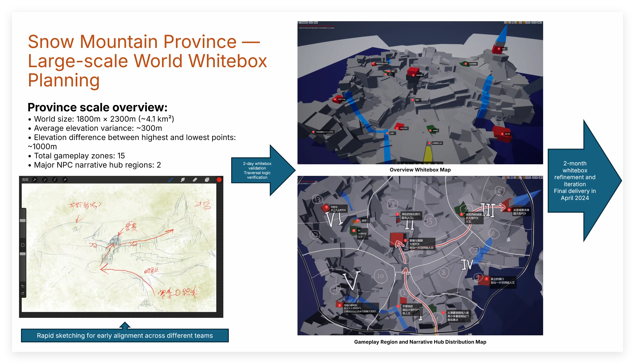Select the Smudge finger tool
Image resolution: width=635 pixels, height=364 pixels.
183,180
